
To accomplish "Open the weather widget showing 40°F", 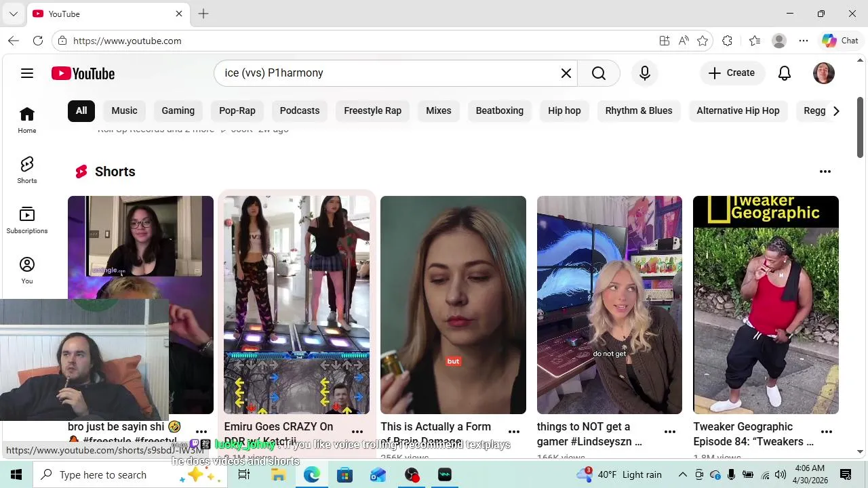I will [618, 474].
